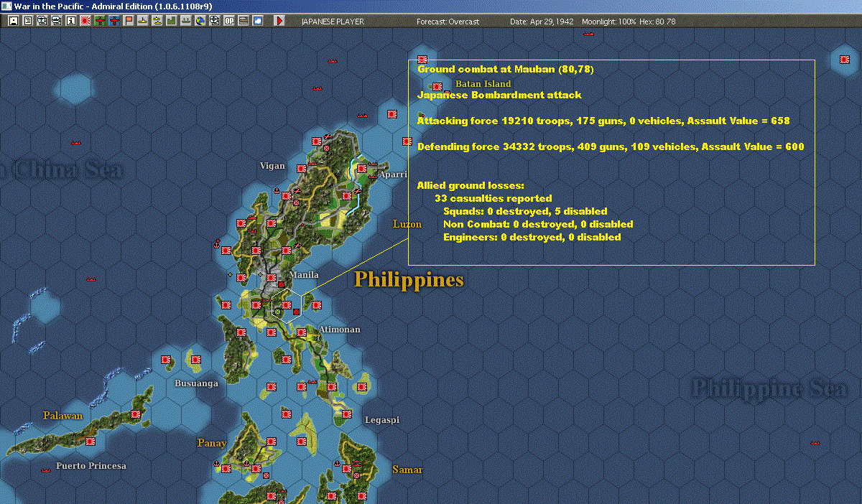862x504 pixels.
Task: Click the Legaspi map label
Action: [x=382, y=420]
